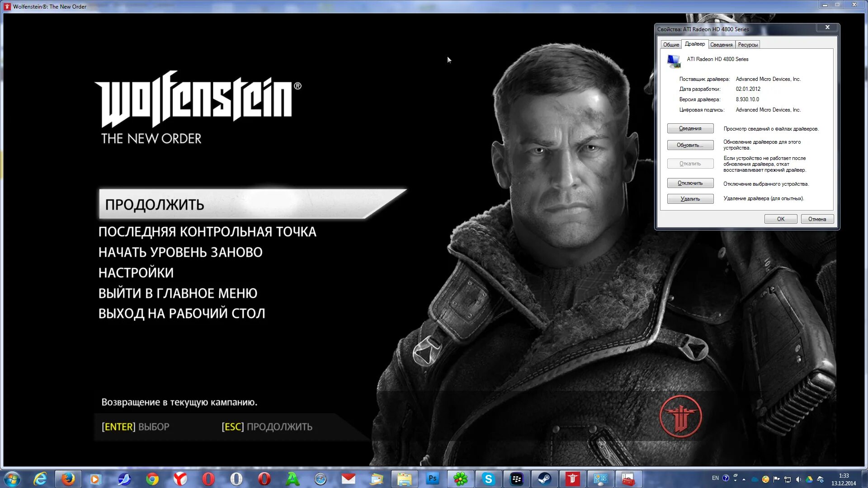The image size is (868, 488).
Task: Select НАЧАТЬ УРОВЕНЬ ЗАНОВО menu entry
Action: (x=180, y=252)
